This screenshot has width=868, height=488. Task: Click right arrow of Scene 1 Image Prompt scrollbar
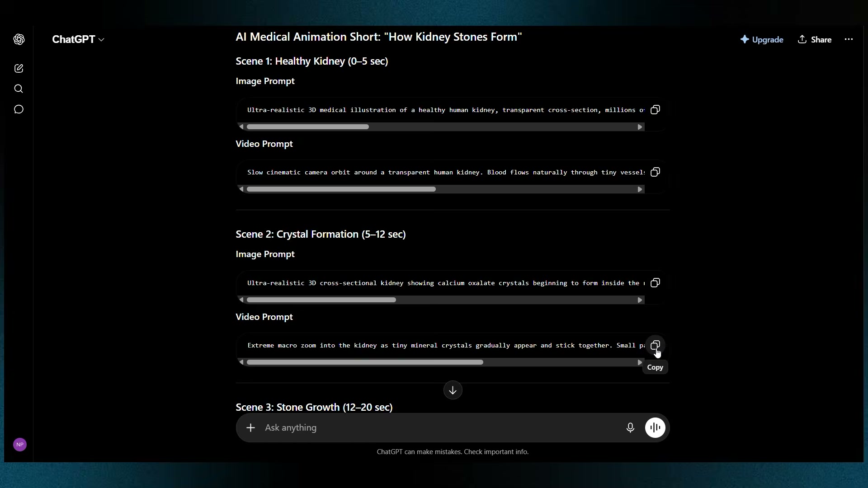pos(640,127)
